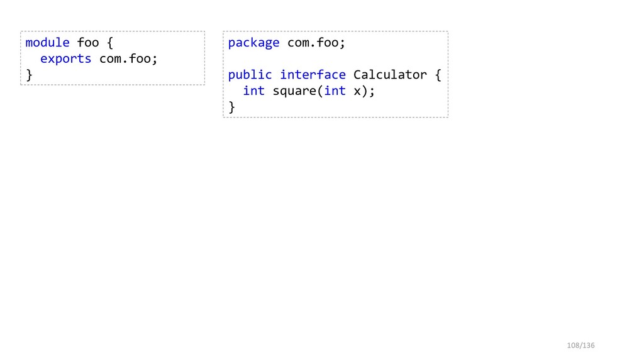Click the opening brace after module foo
The width and height of the screenshot is (644, 362).
(x=109, y=42)
